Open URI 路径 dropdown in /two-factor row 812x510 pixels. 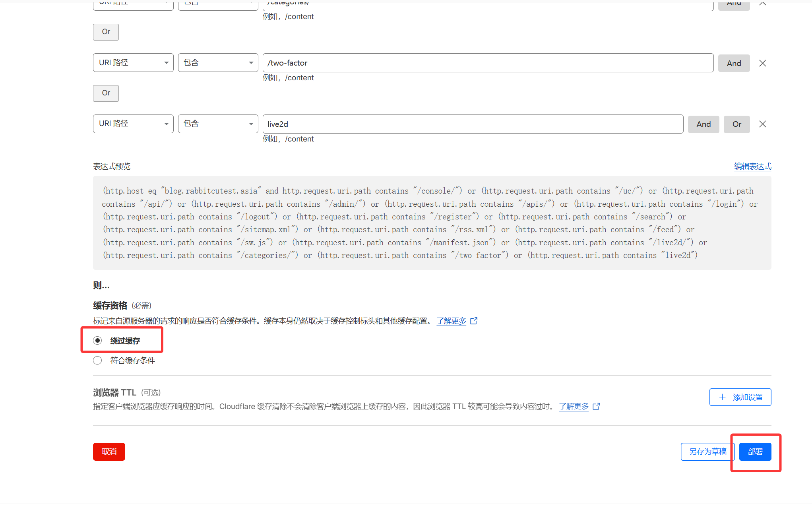133,63
